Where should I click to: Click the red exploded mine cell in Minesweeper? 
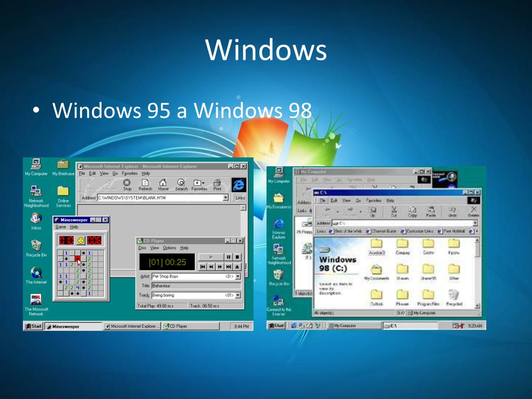tap(78, 259)
